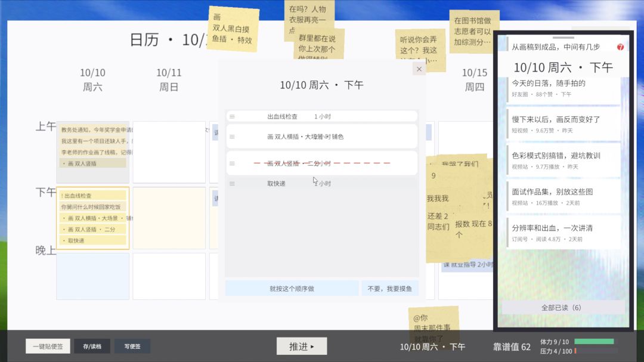Click the drag handle beside 画 双人横插·大场景
The width and height of the screenshot is (644, 362).
click(232, 137)
